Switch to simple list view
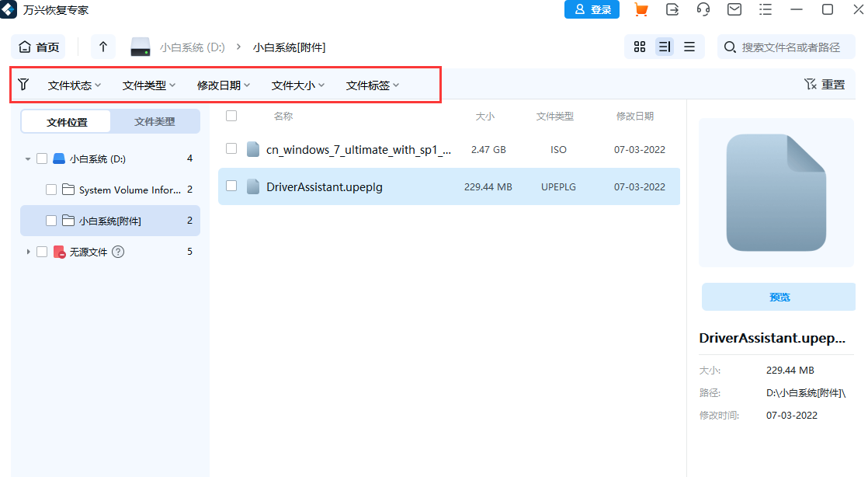868x477 pixels. coord(689,47)
